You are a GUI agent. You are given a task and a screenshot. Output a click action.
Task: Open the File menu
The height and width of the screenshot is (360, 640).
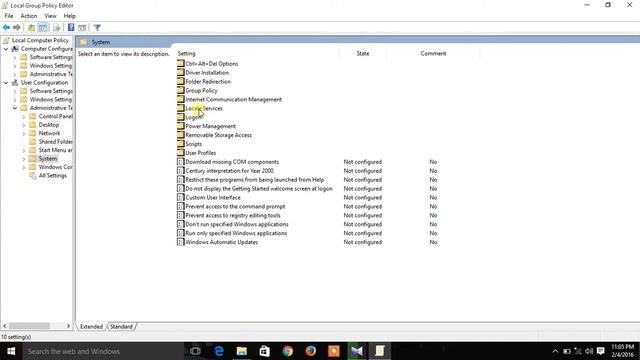9,16
